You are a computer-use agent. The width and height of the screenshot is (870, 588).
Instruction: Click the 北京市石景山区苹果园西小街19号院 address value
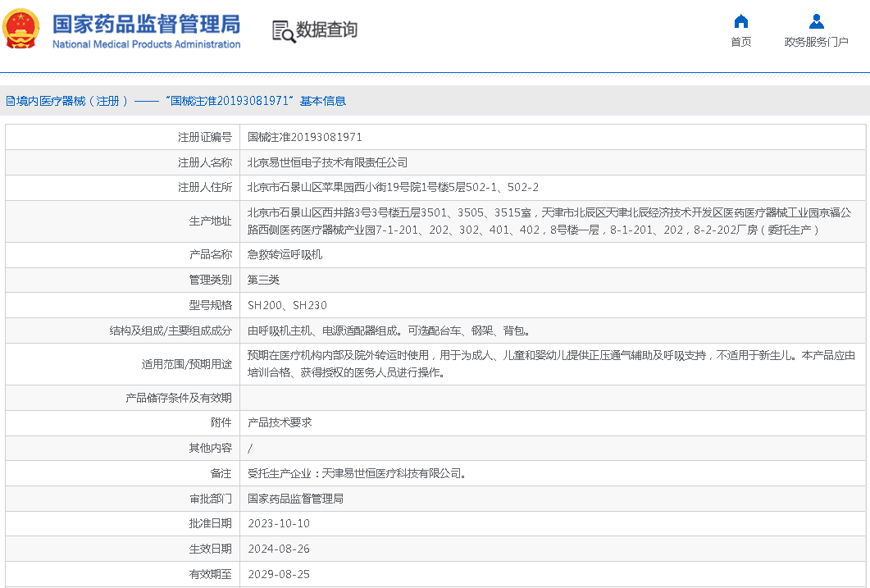point(393,188)
